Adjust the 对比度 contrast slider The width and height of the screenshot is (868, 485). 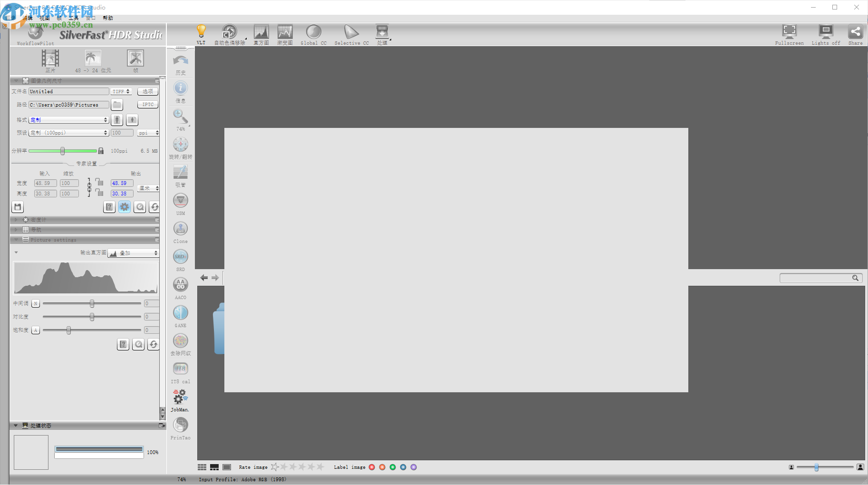click(x=92, y=317)
